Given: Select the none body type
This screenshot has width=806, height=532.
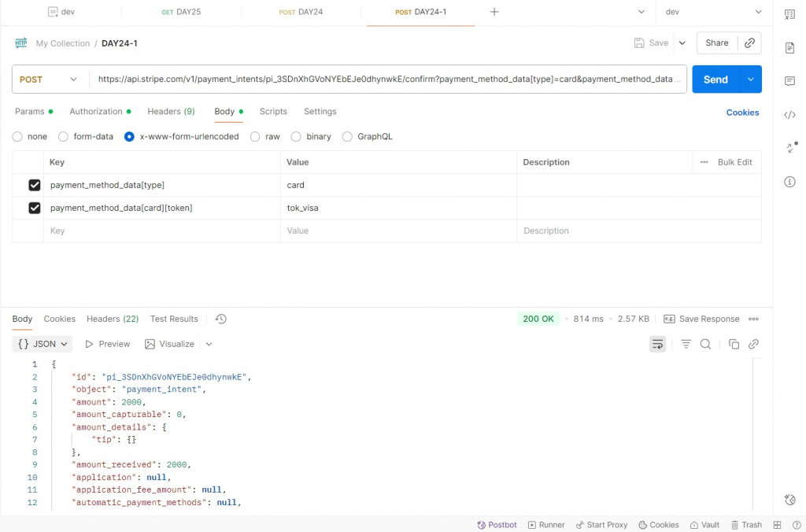Looking at the screenshot, I should click(x=17, y=137).
